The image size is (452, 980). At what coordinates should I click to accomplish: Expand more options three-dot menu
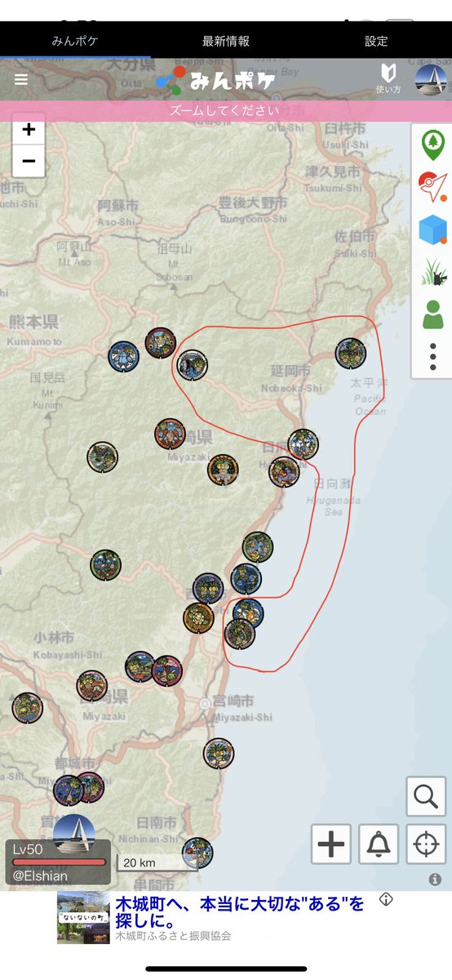coord(432,357)
